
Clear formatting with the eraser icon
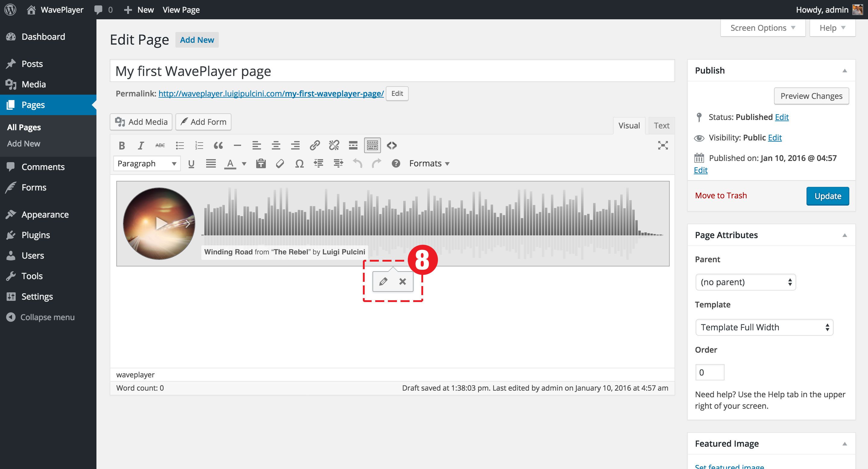coord(280,164)
